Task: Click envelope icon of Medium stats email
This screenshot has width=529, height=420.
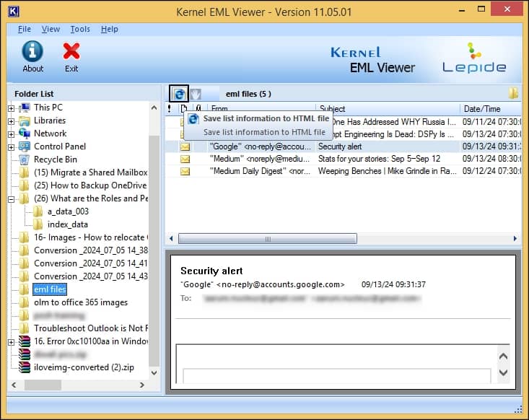Action: tap(185, 159)
